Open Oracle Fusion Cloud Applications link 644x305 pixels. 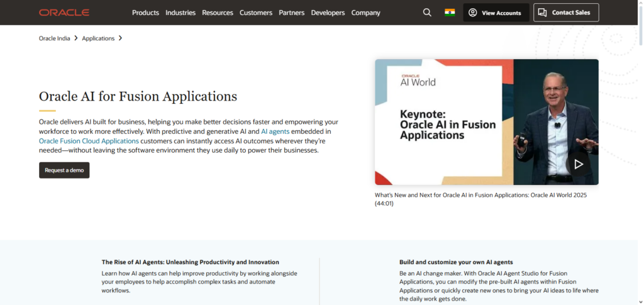(x=89, y=141)
